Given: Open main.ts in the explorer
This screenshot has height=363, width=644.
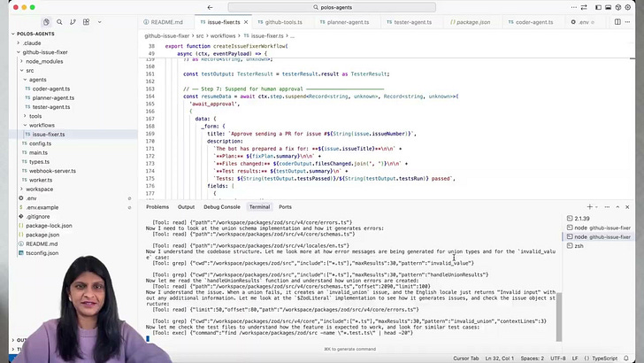Looking at the screenshot, I should point(38,152).
